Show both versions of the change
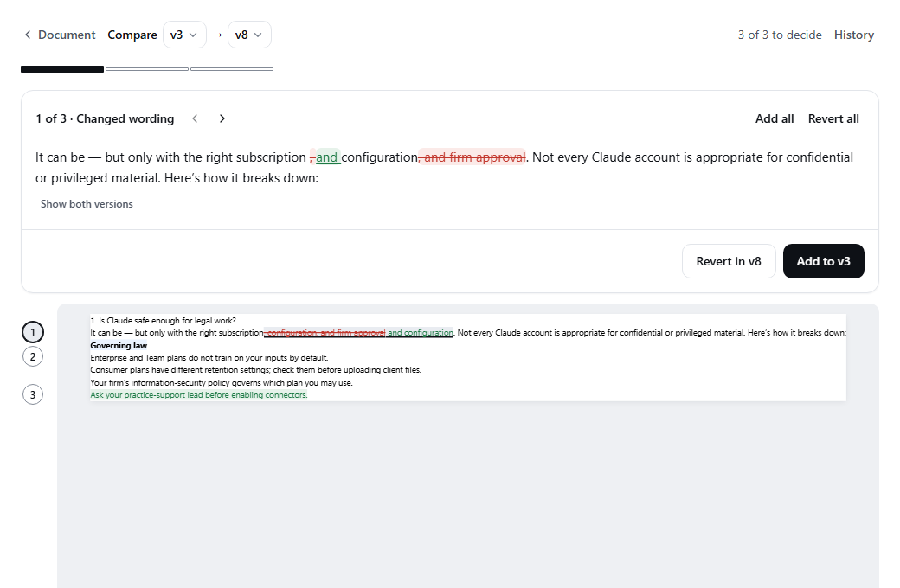 pos(87,204)
